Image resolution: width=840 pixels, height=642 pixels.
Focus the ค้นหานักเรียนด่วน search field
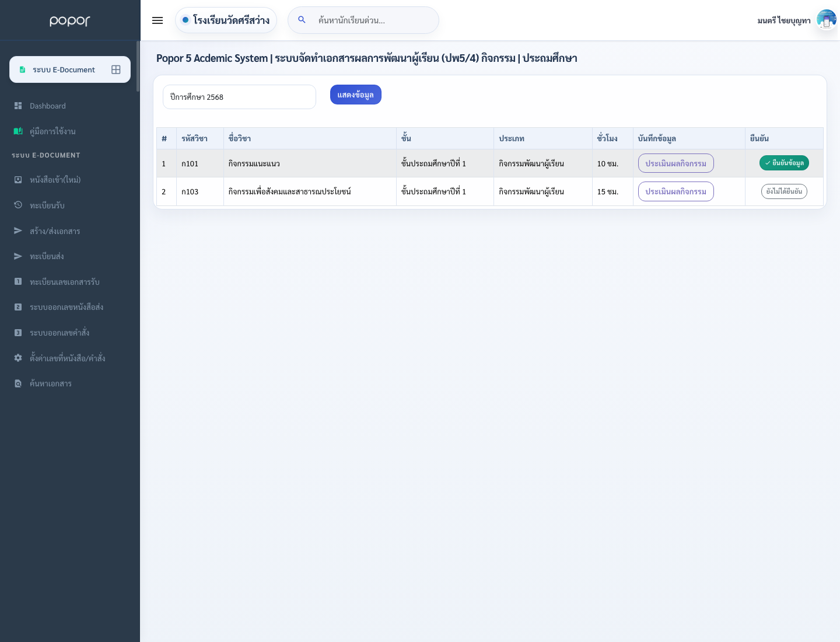373,20
